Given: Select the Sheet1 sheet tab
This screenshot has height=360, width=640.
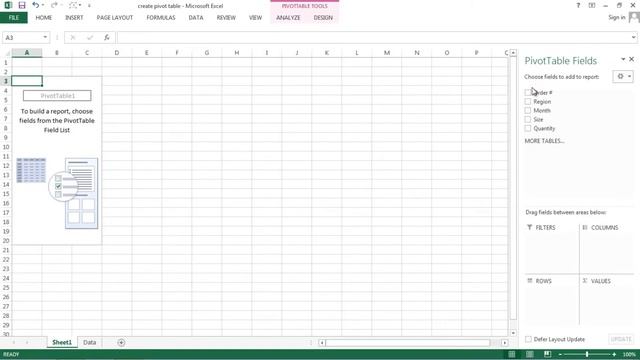Looking at the screenshot, I should click(x=62, y=342).
